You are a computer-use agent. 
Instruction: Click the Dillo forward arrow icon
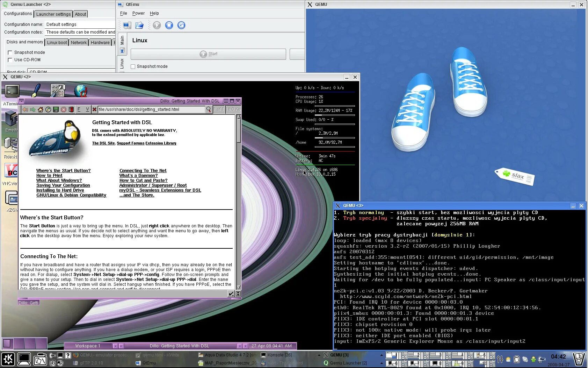point(33,109)
